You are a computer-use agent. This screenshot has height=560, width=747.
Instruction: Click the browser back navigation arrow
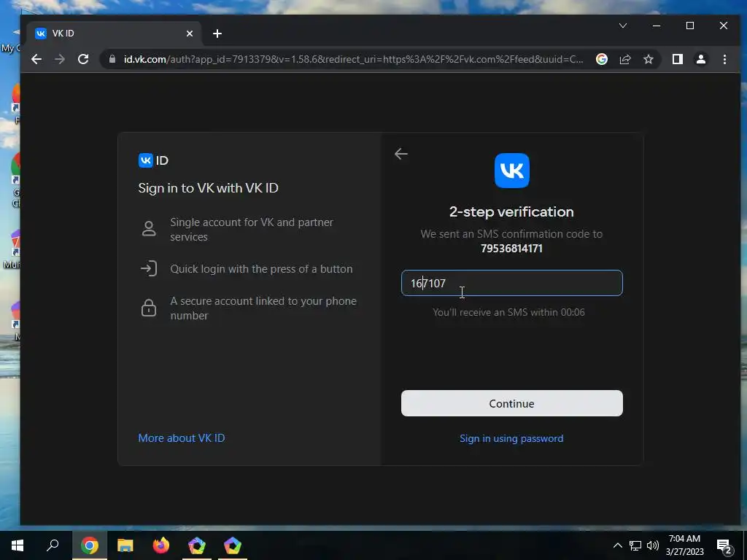pyautogui.click(x=36, y=59)
